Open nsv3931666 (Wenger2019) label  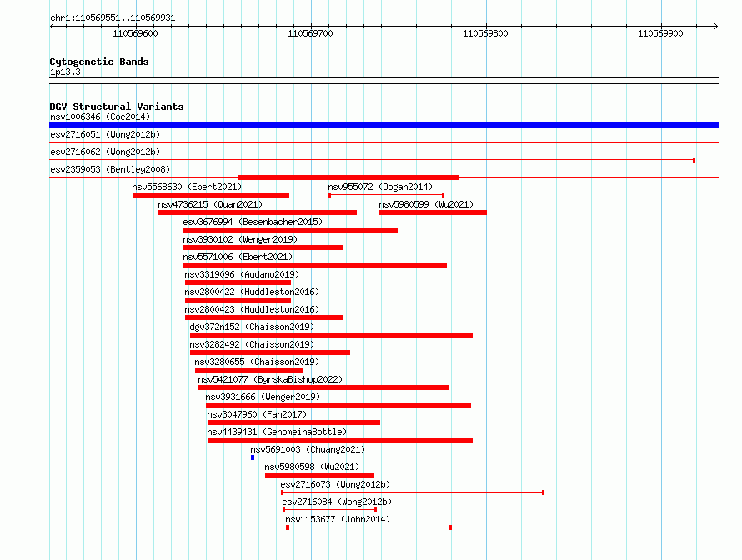(263, 397)
